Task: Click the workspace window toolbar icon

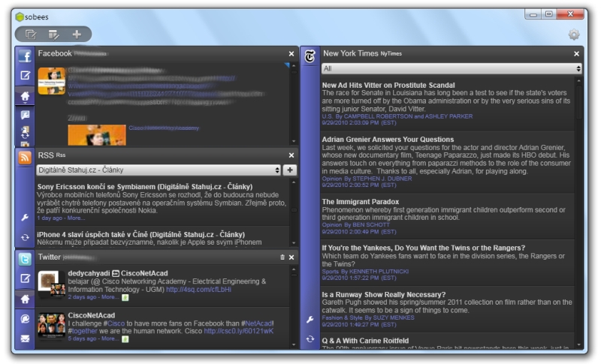Action: coord(31,35)
